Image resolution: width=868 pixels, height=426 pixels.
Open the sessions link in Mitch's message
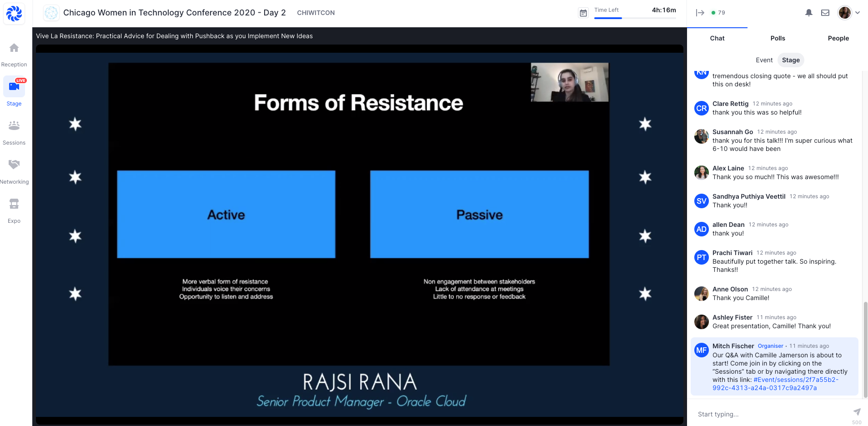tap(775, 384)
